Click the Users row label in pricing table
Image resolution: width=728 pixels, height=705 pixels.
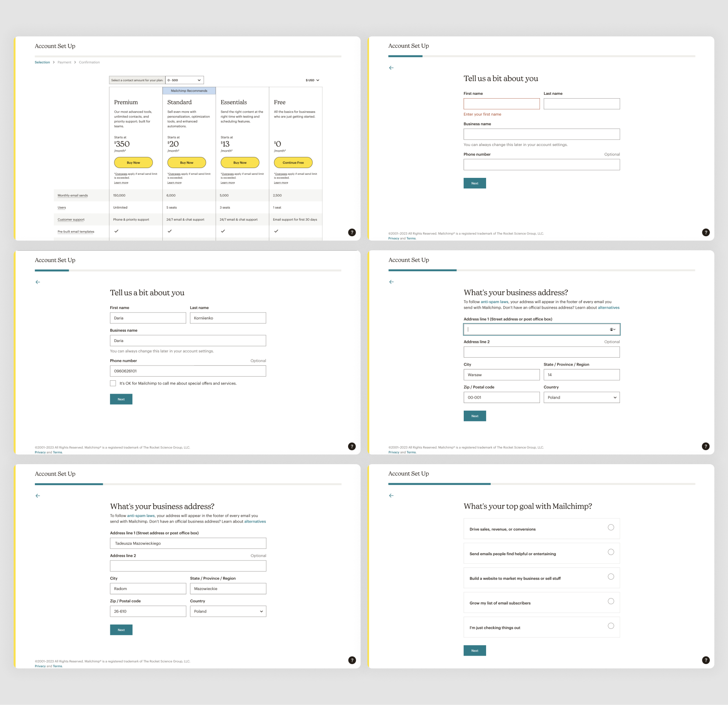pos(62,207)
